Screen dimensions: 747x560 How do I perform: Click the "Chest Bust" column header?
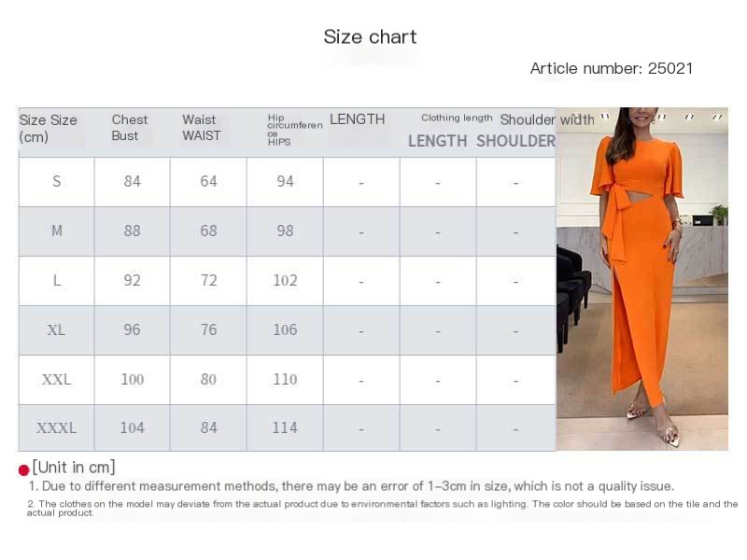click(130, 128)
